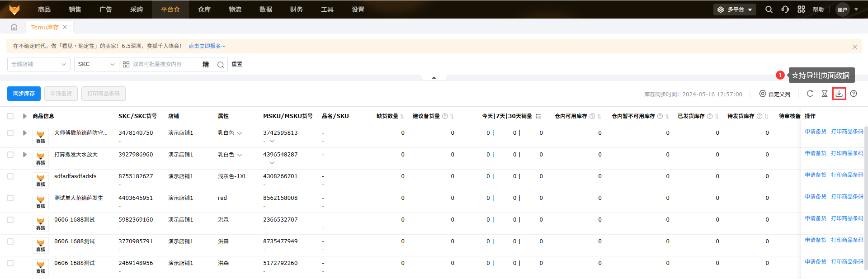868x279 pixels.
Task: Expand the 打算撒发大水放大 product row
Action: [x=24, y=155]
